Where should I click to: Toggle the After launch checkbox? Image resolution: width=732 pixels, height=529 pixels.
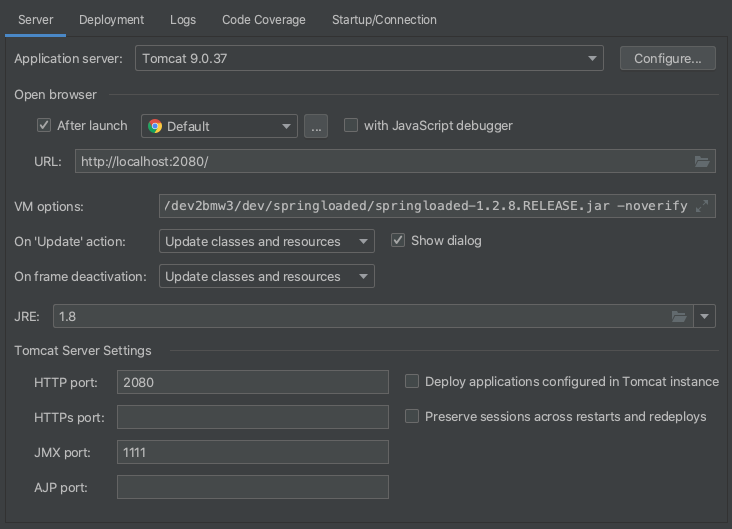44,125
